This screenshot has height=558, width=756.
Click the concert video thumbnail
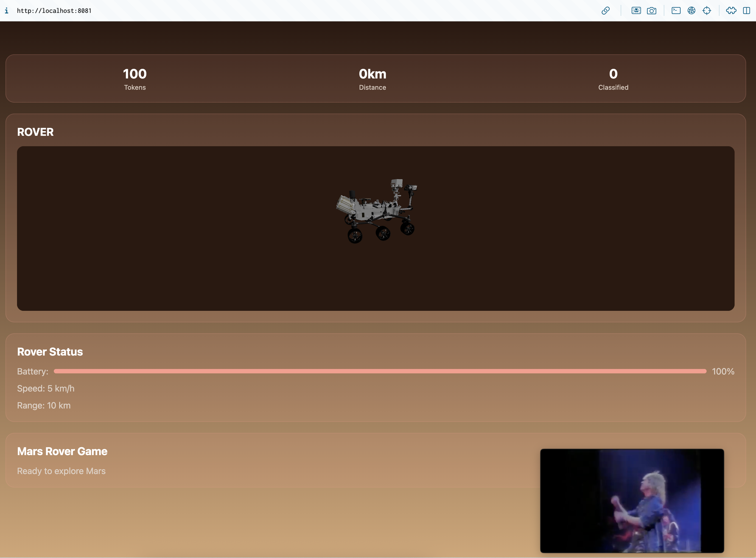632,501
